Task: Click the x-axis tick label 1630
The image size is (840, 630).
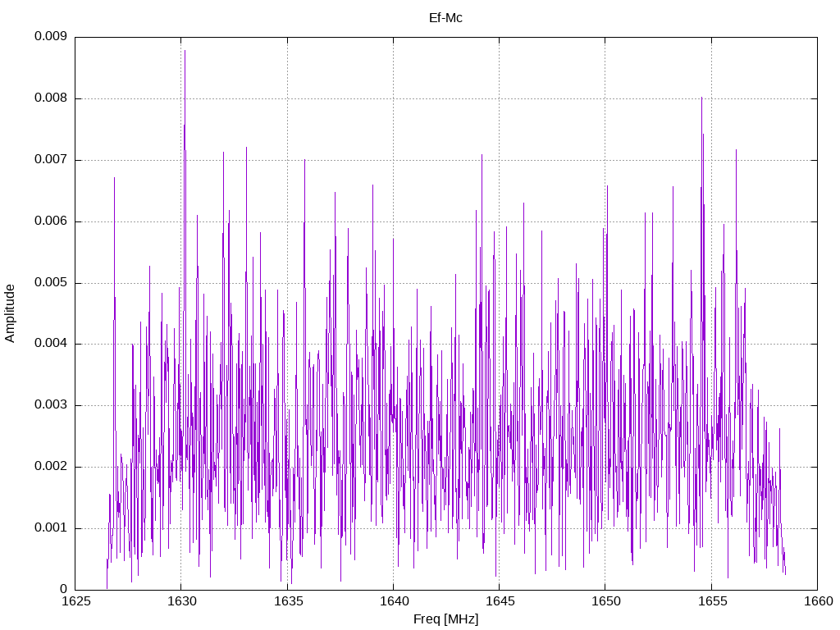Action: 181,601
